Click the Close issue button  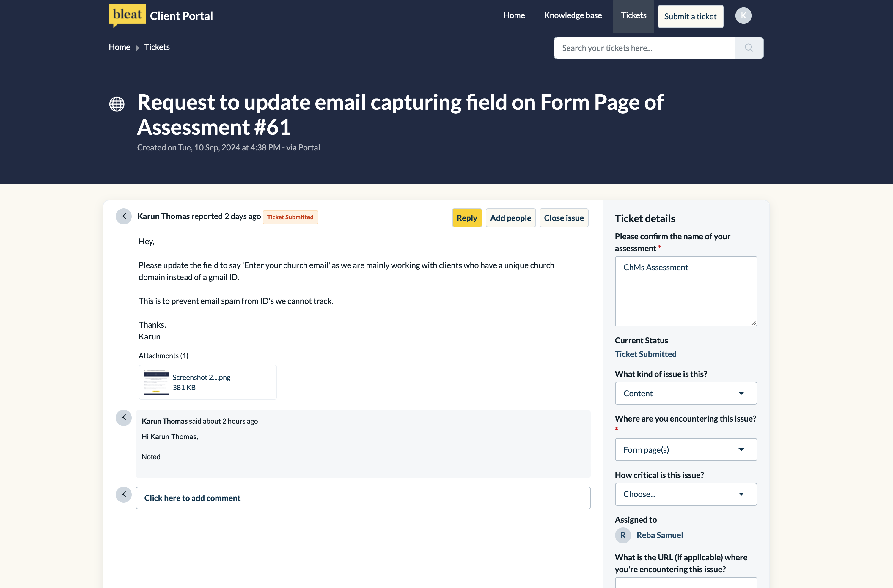[x=564, y=218]
